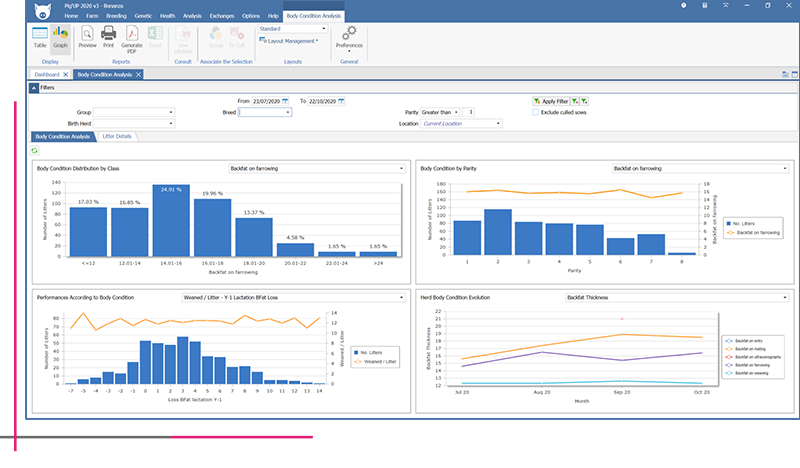The height and width of the screenshot is (468, 800).
Task: Select Body Condition Analysis ribbon tab
Action: (x=314, y=16)
